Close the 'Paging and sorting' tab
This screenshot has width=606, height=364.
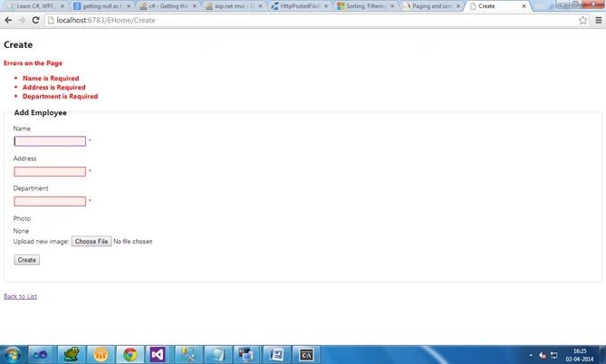[458, 6]
